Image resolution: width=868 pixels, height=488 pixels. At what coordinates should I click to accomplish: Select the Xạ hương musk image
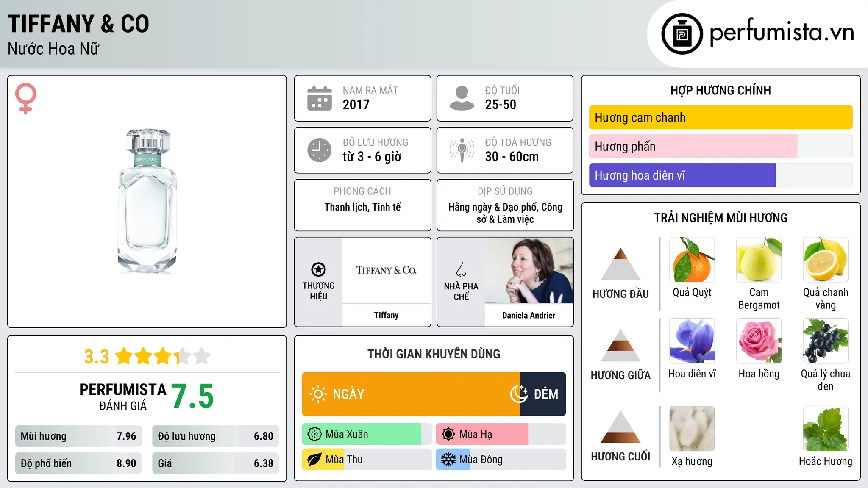click(x=692, y=429)
